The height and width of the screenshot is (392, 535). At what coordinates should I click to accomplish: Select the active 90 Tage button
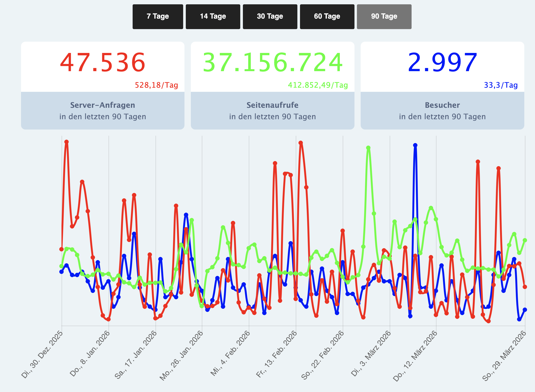coord(384,17)
